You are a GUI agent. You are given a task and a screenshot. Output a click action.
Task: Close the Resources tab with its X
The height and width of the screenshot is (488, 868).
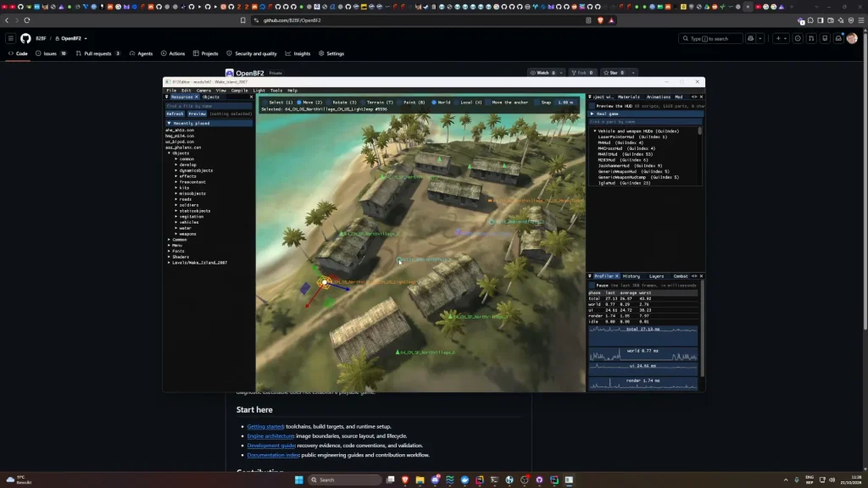[196, 97]
